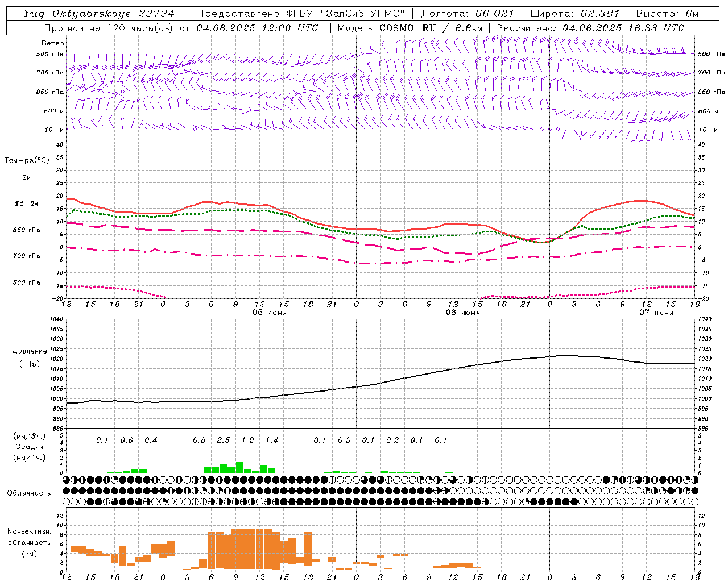This screenshot has height=582, width=728.
Task: Select the 700 гПа temperature legend entry
Action: tap(27, 256)
